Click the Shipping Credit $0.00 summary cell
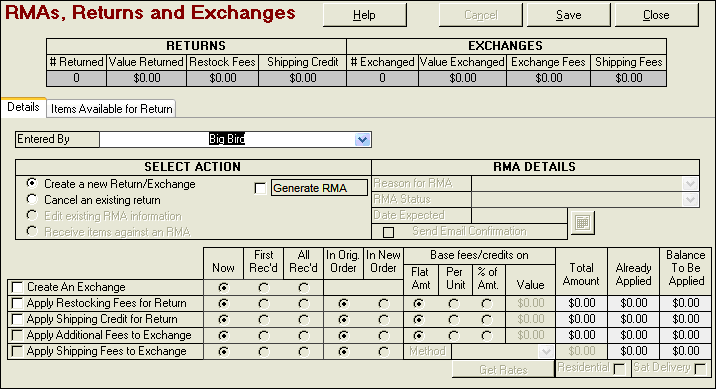 (x=303, y=78)
